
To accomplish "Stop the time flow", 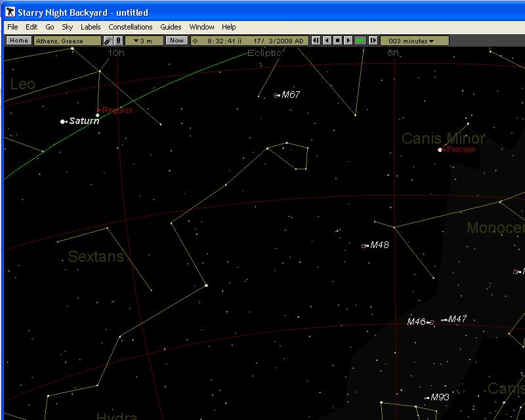I will 338,41.
